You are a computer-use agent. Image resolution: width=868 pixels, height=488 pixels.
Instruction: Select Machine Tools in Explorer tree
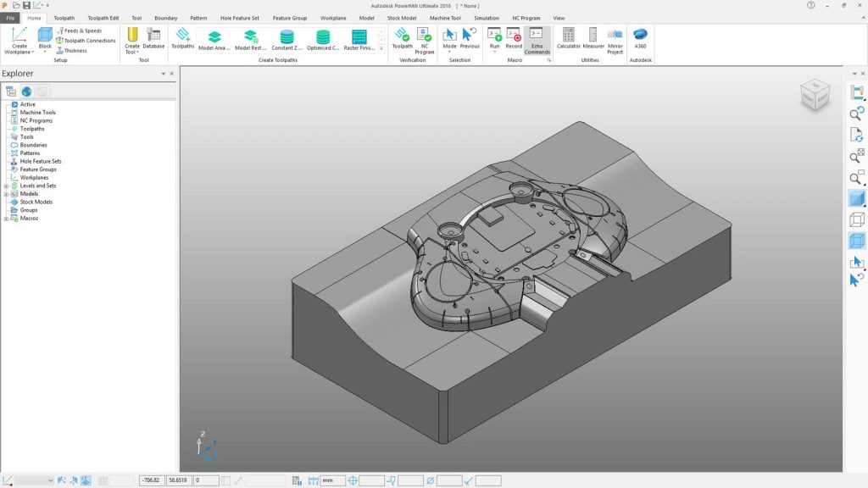[38, 113]
